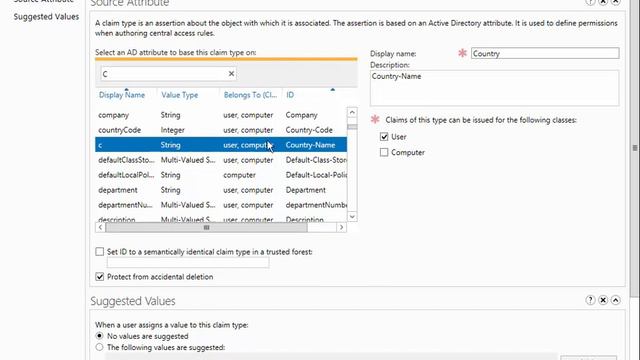
Task: Click the Department ID cell
Action: 306,190
